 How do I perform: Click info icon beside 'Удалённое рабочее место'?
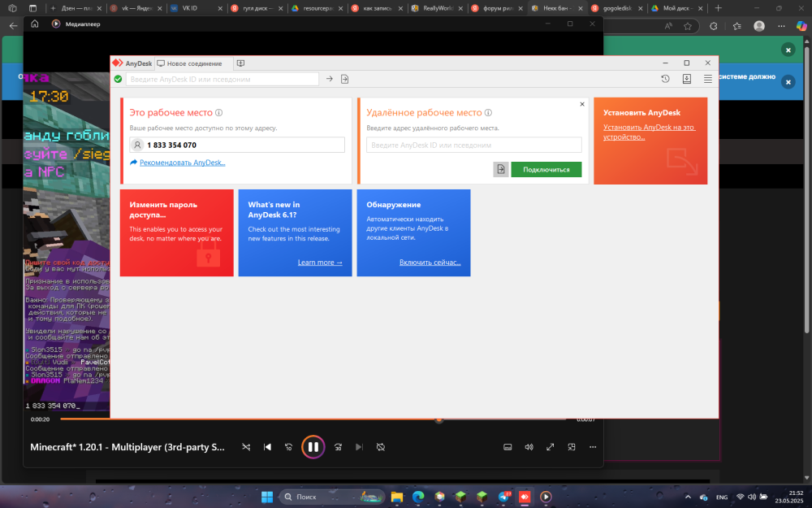488,112
